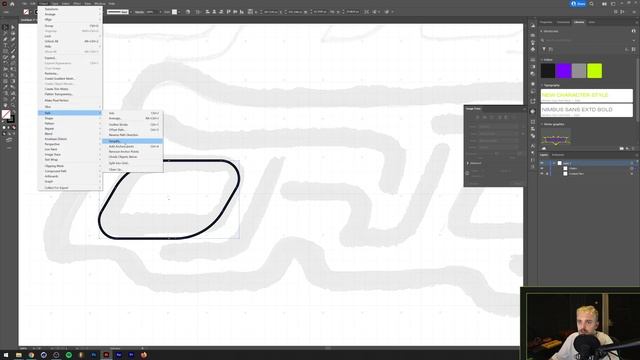Open Spotify from the taskbar
This screenshot has height=360, width=640.
pos(69,355)
